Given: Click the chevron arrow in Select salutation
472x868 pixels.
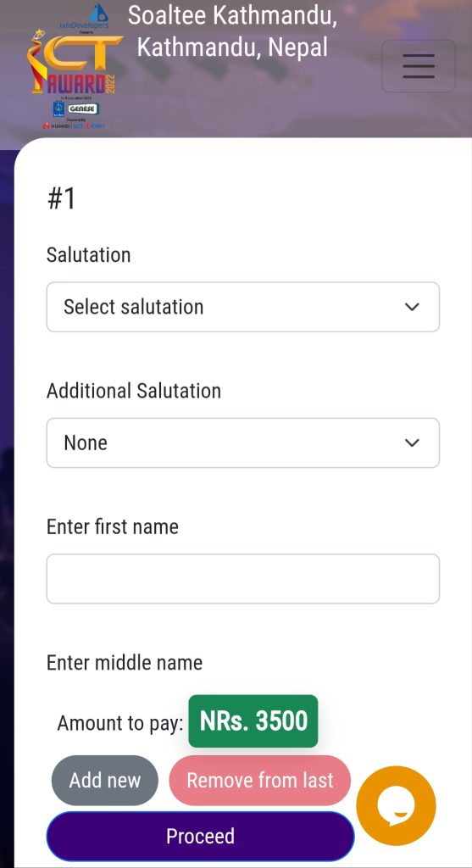Looking at the screenshot, I should [x=412, y=307].
